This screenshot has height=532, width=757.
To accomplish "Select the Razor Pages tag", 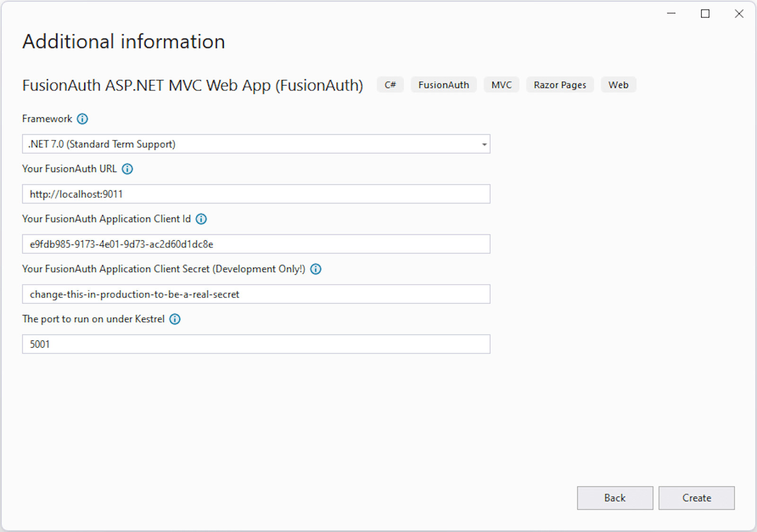I will [560, 85].
